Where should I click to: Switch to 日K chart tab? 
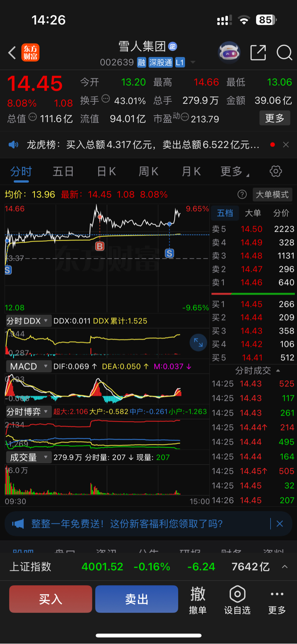(106, 172)
